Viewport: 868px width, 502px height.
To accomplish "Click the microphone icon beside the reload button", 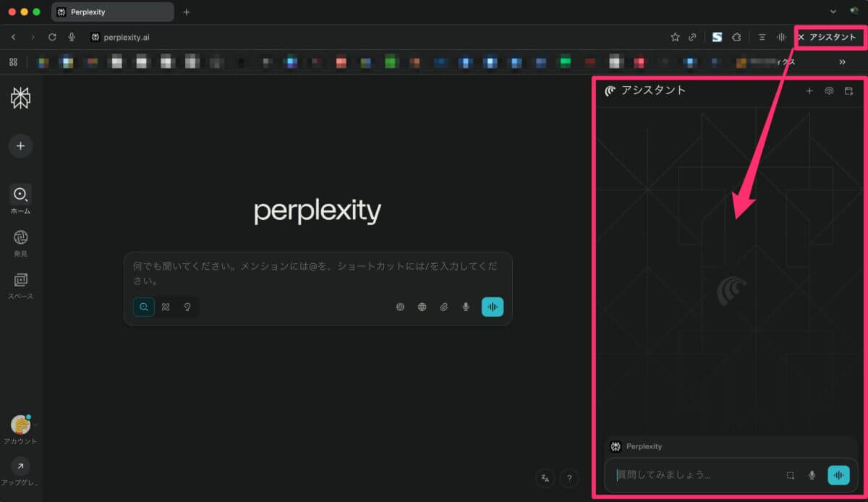I will [x=72, y=37].
